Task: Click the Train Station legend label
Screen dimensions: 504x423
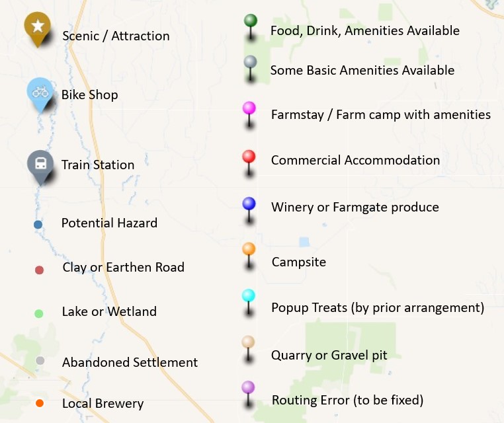Action: point(98,165)
